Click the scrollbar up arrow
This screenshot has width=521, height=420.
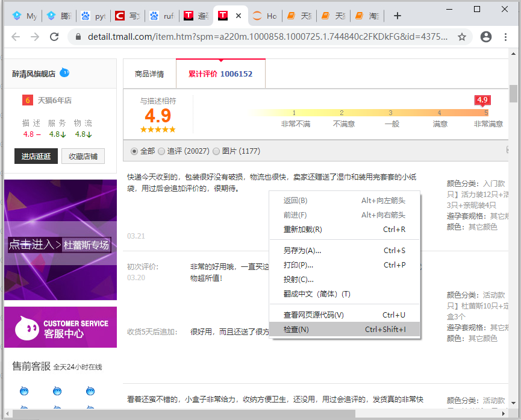pyautogui.click(x=513, y=54)
